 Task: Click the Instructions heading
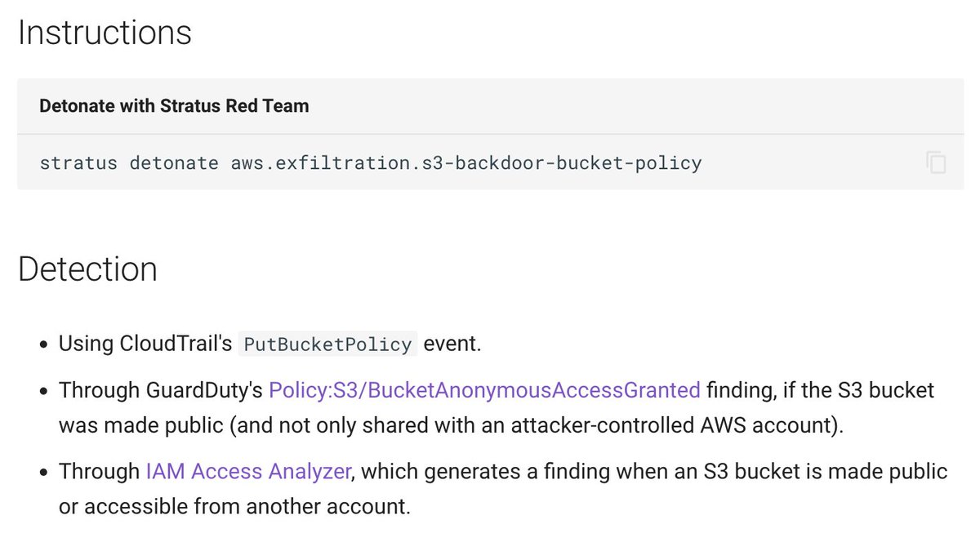(105, 33)
